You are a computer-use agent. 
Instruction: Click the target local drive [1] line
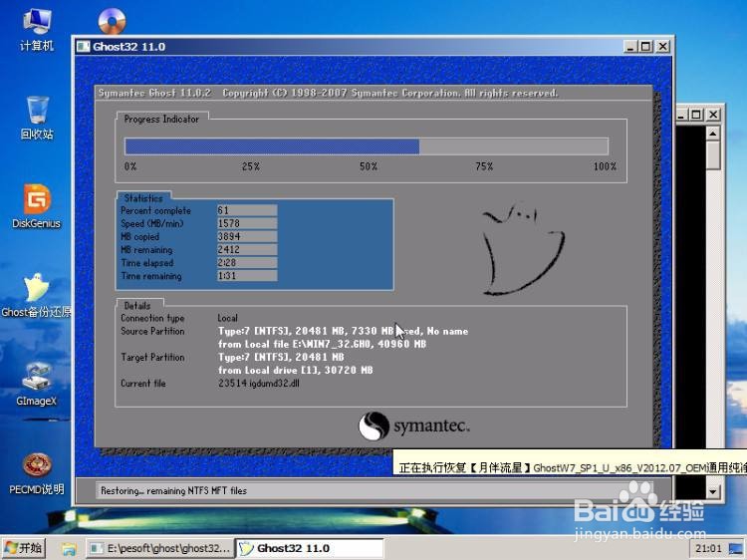pos(296,371)
